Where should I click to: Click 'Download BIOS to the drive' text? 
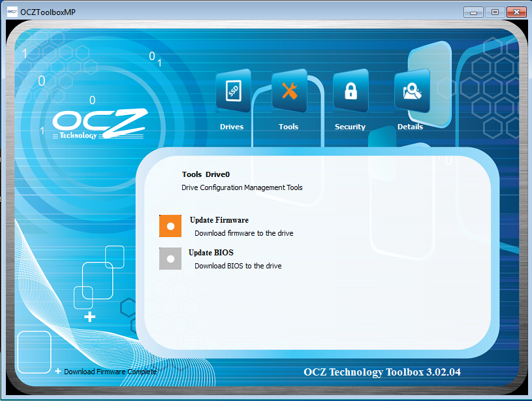238,266
